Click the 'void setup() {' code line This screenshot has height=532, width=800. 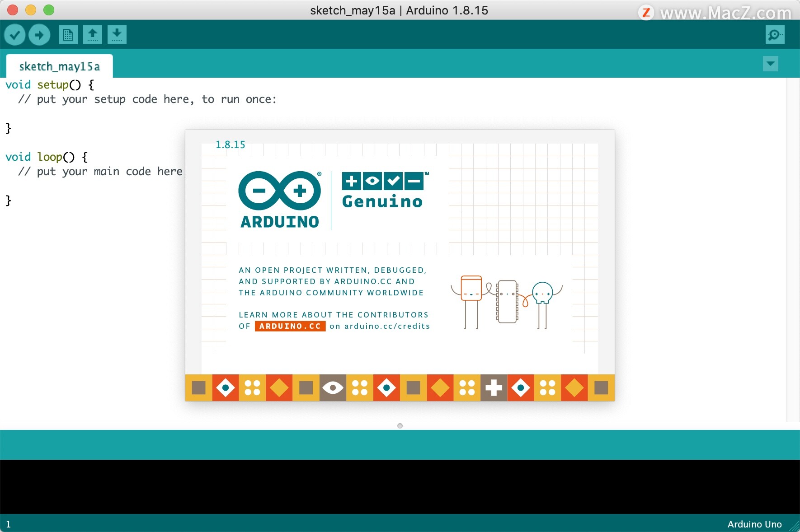point(50,85)
